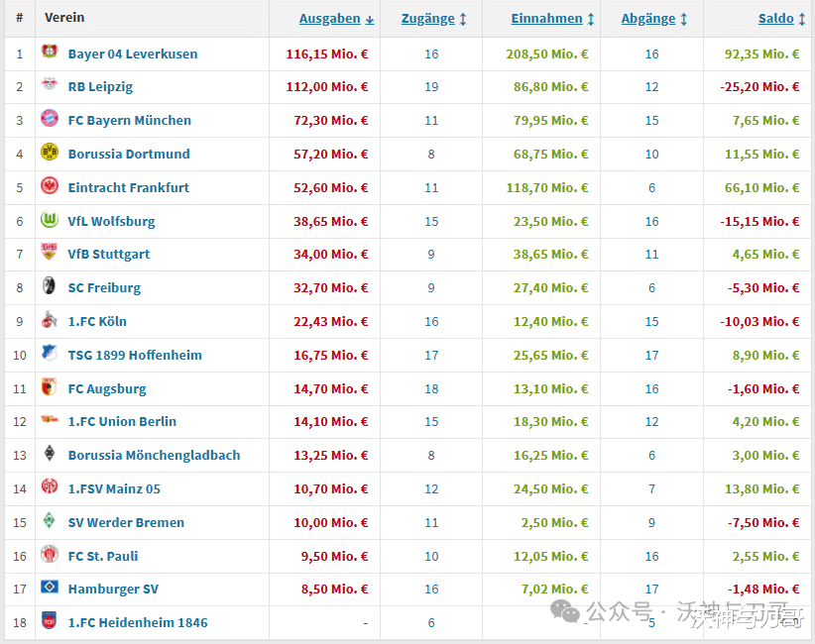Click the SV Werder Bremen crest icon
815x644 pixels.
click(50, 520)
